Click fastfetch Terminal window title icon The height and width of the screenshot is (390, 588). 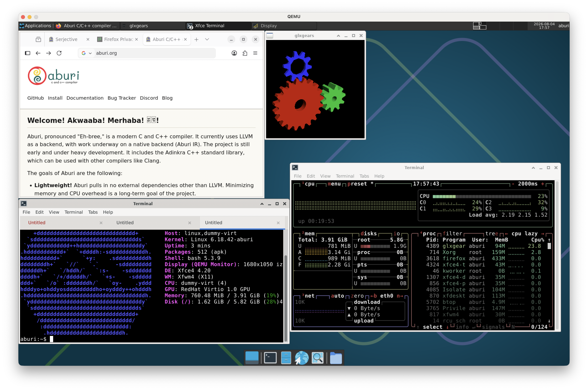(24, 204)
